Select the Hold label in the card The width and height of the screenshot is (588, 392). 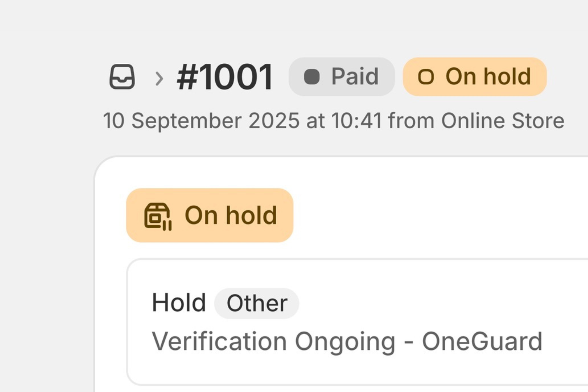click(x=179, y=302)
